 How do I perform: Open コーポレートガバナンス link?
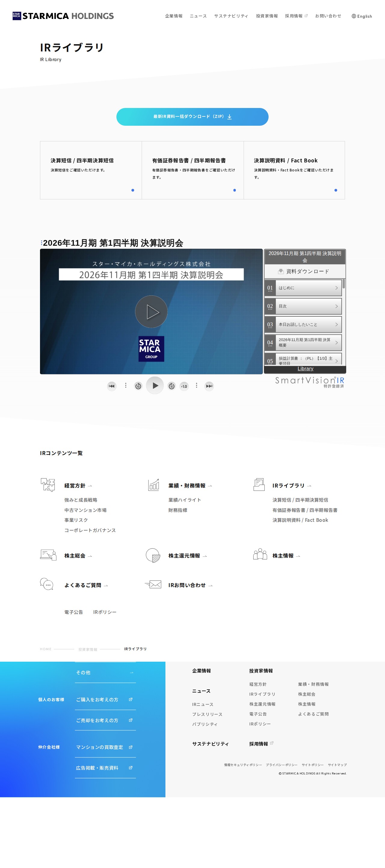point(90,530)
